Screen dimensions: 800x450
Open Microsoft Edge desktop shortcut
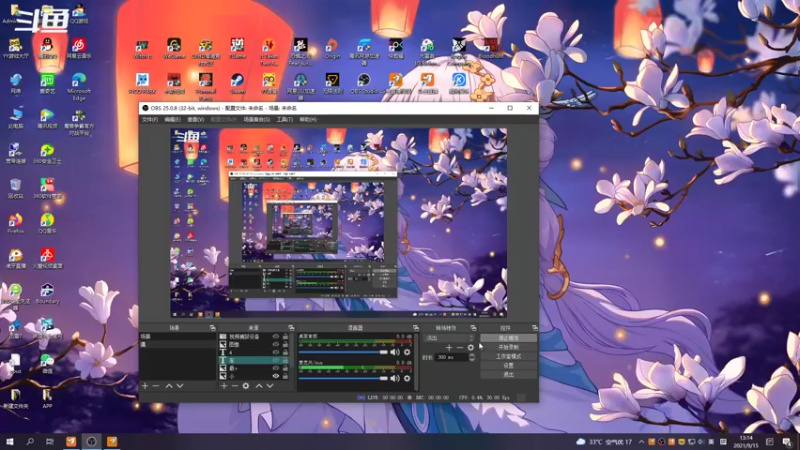point(79,87)
